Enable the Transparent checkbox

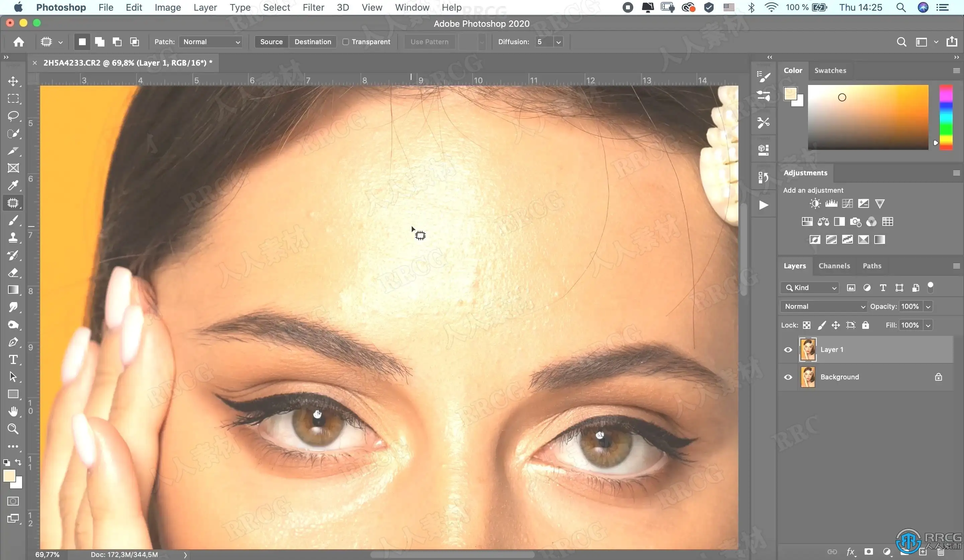[345, 42]
